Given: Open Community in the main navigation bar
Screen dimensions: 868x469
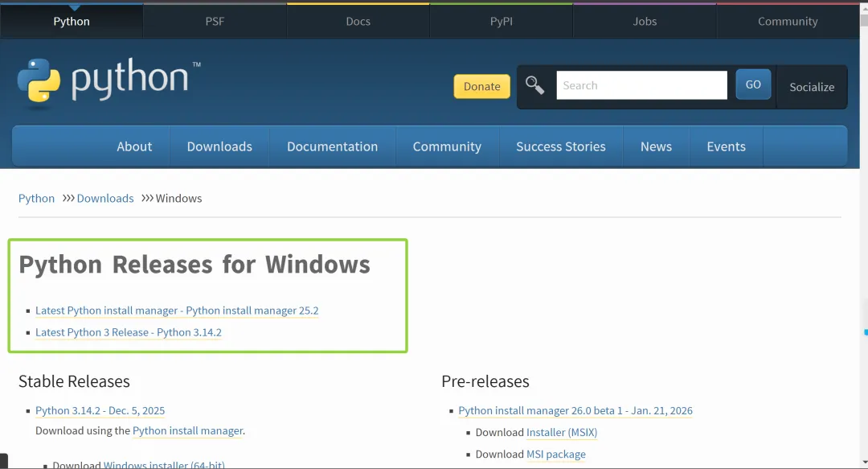Looking at the screenshot, I should (447, 146).
